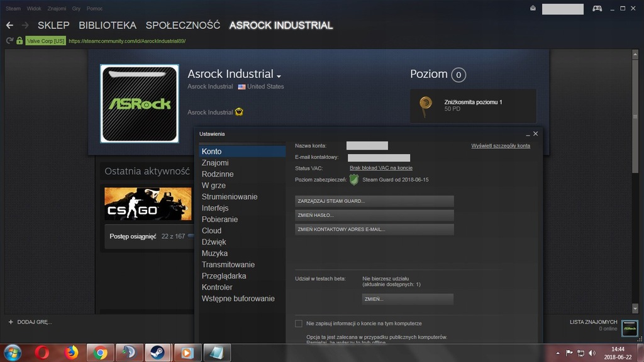
Task: Open the Wyświetl szczegóły konta link
Action: (501, 146)
